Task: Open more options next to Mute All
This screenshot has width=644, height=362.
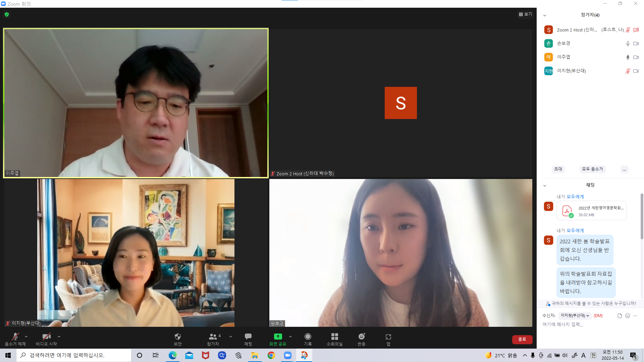Action: [624, 170]
